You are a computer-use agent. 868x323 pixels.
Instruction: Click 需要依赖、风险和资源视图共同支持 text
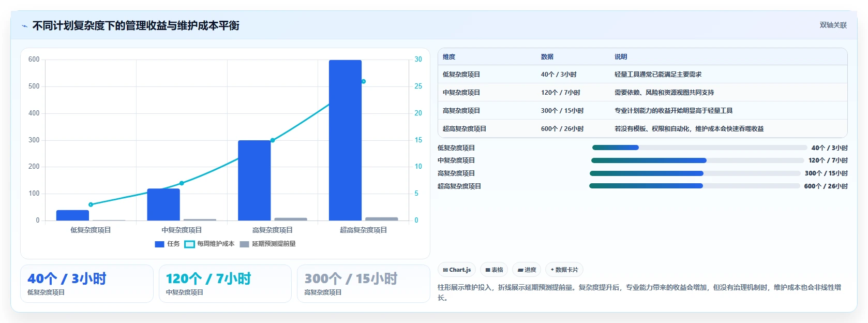(664, 93)
